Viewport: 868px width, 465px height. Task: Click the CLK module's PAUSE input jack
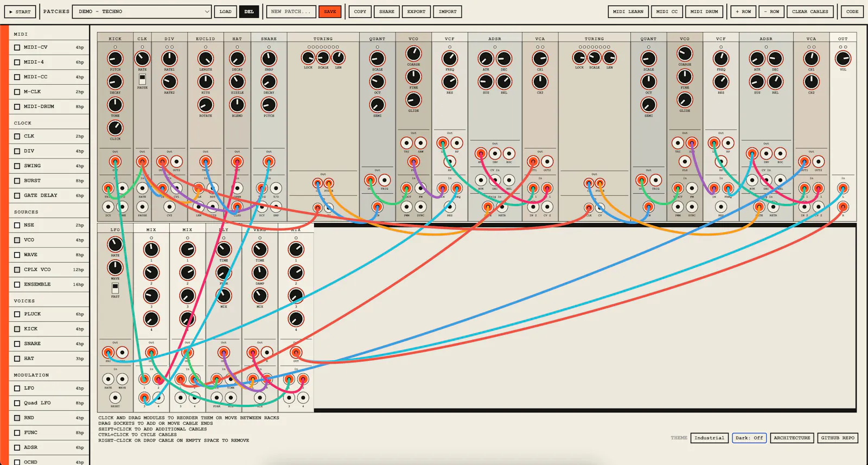point(142,207)
